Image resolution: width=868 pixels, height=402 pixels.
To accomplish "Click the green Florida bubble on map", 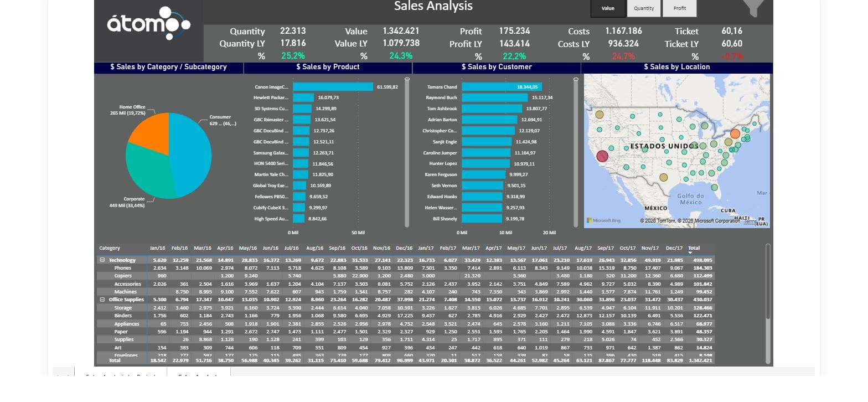I will pyautogui.click(x=714, y=187).
